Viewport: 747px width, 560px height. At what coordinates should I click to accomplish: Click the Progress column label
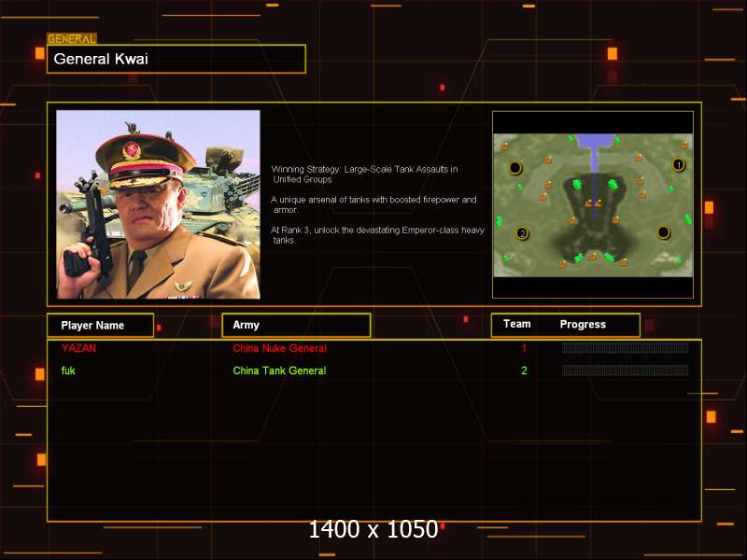coord(583,324)
